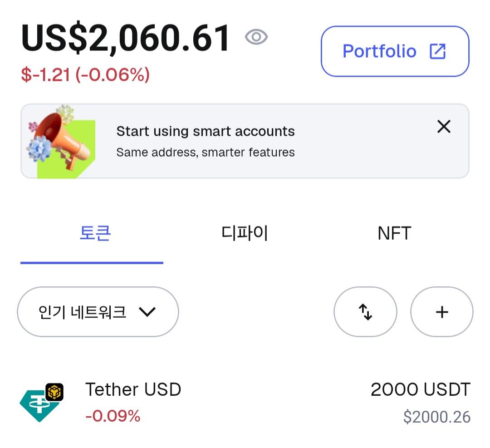The height and width of the screenshot is (448, 490).
Task: Toggle balance visibility eye icon
Action: [x=256, y=37]
